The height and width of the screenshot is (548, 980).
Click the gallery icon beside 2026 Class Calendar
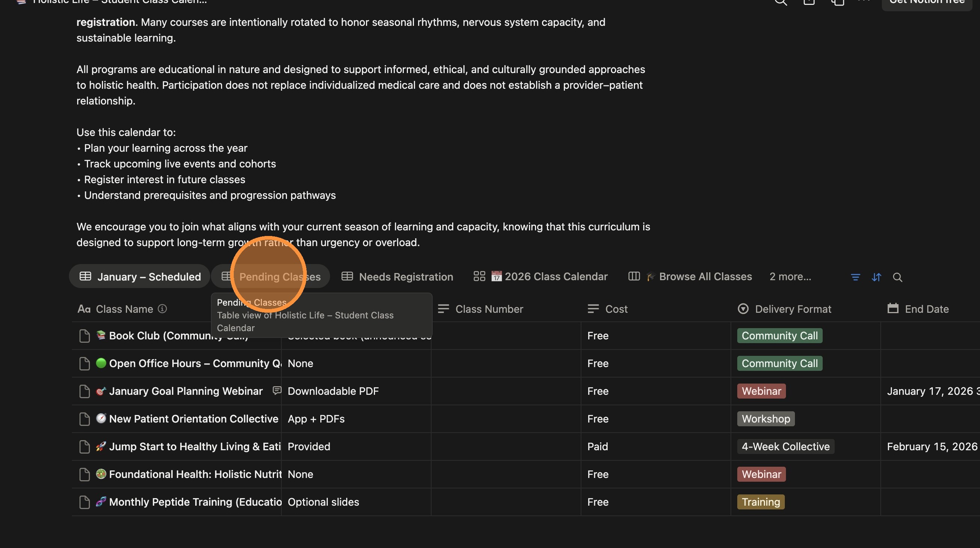(x=479, y=276)
